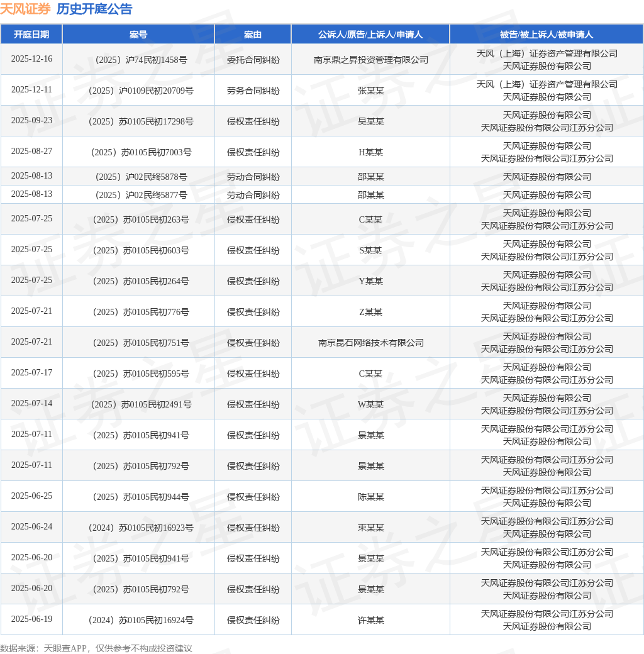Click defendant cell in the 沪02民终5878号 row
This screenshot has height=654, width=644.
[x=547, y=177]
